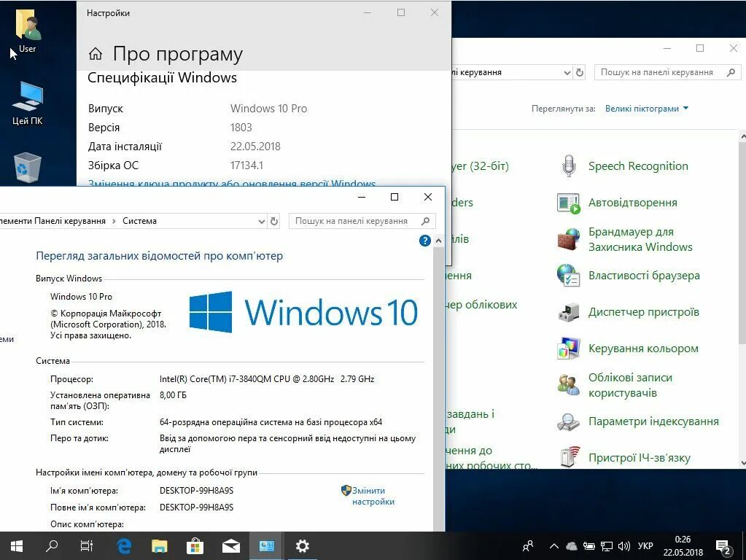This screenshot has height=560, width=746.
Task: Open the Recycle Bin desktop icon
Action: 28,168
